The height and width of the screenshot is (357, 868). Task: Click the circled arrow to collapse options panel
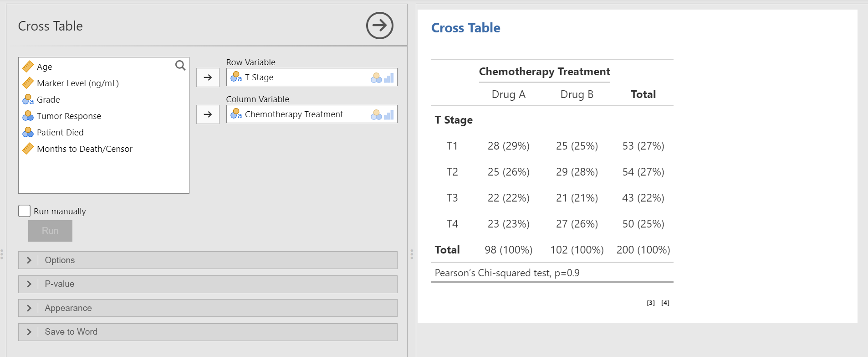(x=380, y=26)
